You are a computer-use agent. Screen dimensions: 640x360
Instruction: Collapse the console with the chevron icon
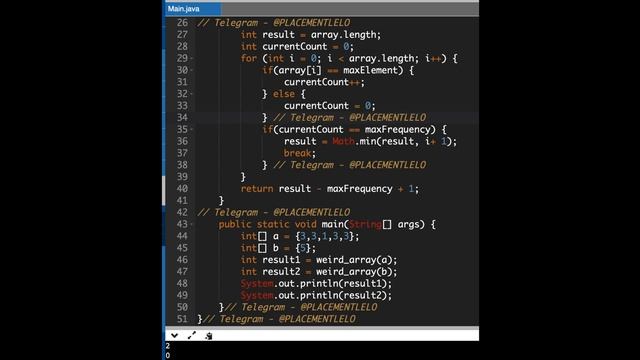[x=174, y=336]
